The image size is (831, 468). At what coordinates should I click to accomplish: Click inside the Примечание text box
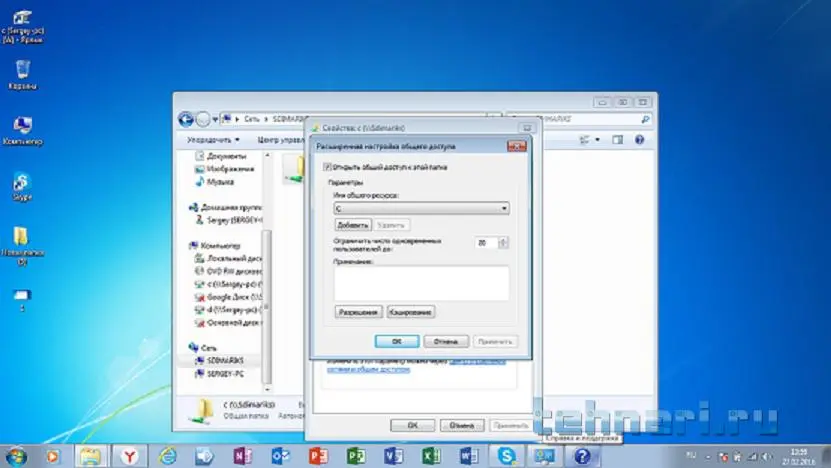[422, 284]
